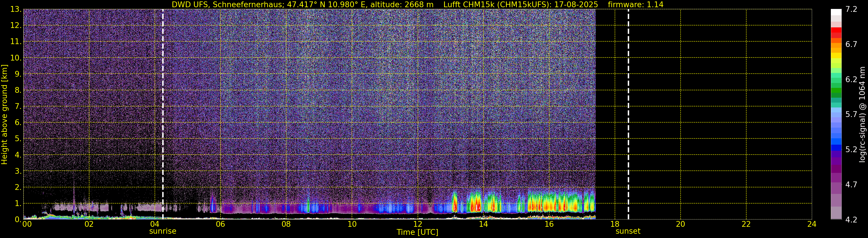Click the '00' time tick label
Screen dimensions: 868x238
click(27, 224)
